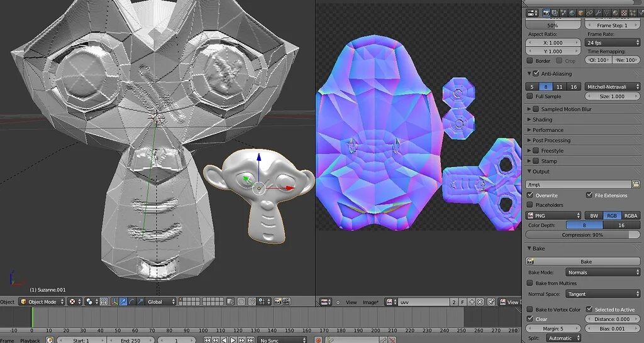Toggle the 3D manipulator axes icon
The height and width of the screenshot is (343, 644).
tap(114, 302)
